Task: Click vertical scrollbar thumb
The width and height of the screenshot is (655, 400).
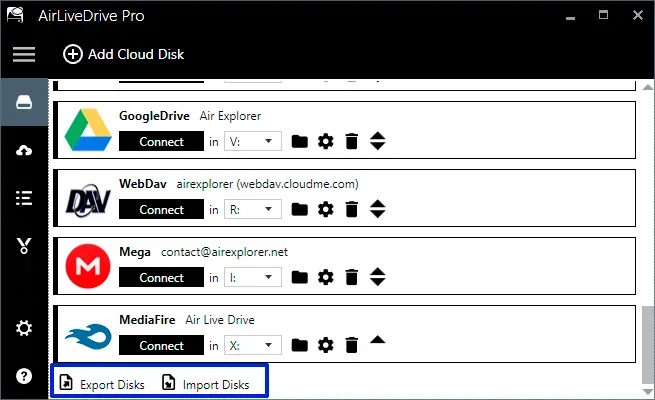Action: point(648,344)
